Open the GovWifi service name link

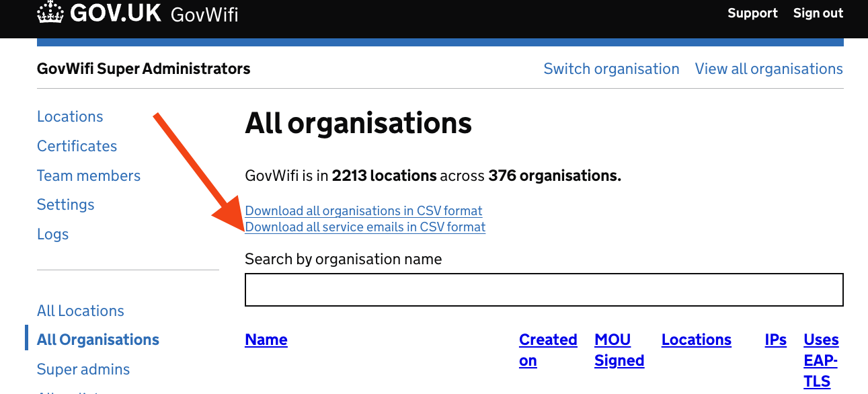point(204,14)
